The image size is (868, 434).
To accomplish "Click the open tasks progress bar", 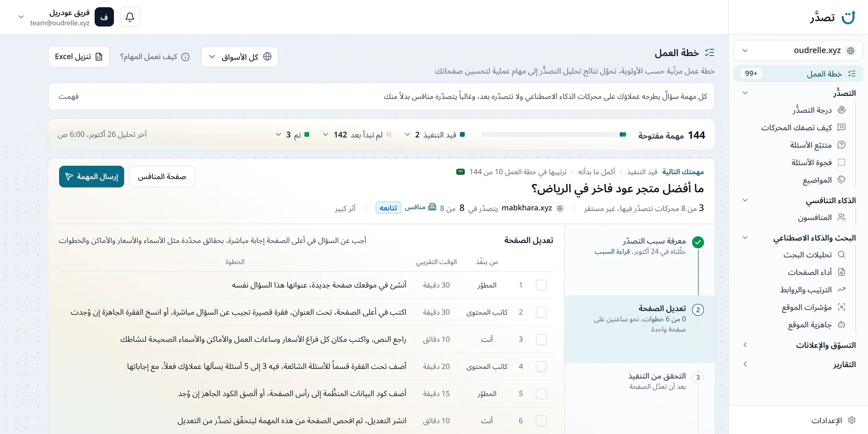I will pos(554,135).
